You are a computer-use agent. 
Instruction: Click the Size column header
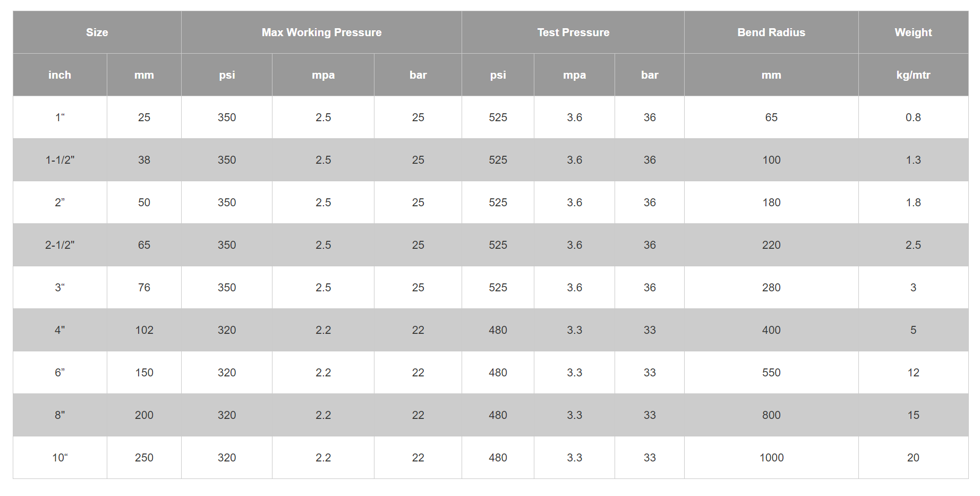pyautogui.click(x=97, y=32)
